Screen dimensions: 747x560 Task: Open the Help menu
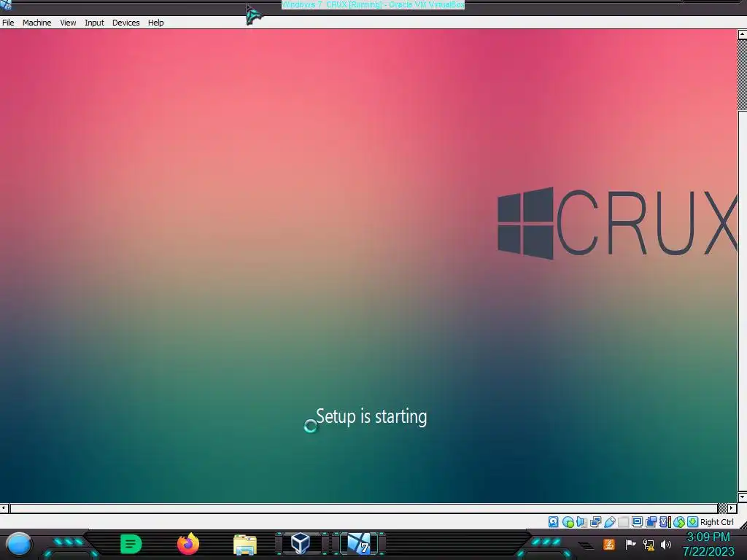pos(156,23)
